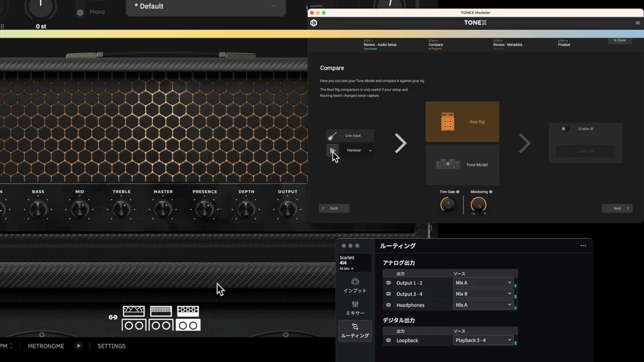Show the Trim Gain info tooltip
This screenshot has height=362, width=644.
[457, 192]
